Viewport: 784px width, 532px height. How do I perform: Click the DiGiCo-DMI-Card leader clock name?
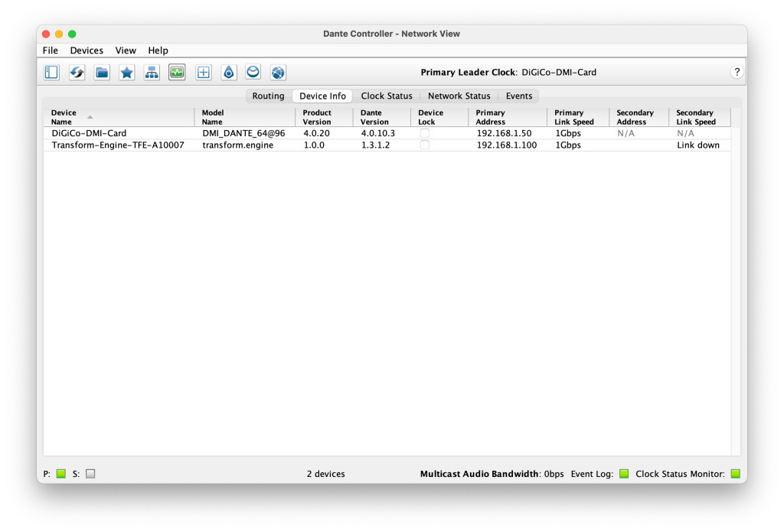pyautogui.click(x=559, y=72)
